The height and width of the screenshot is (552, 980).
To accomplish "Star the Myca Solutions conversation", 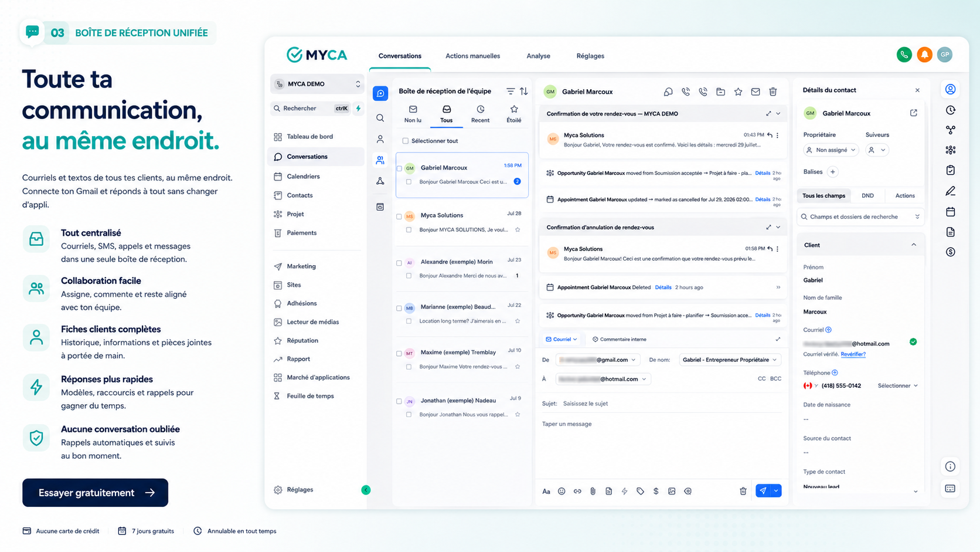I will tap(518, 230).
